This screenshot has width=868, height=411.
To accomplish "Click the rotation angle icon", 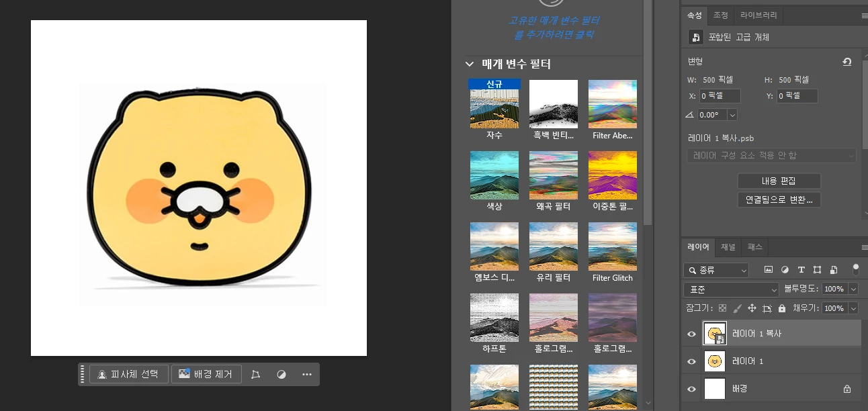I will coord(689,115).
